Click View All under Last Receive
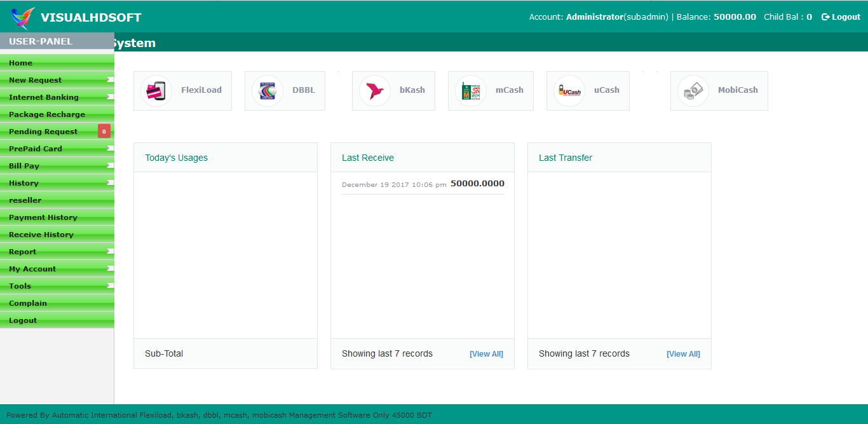The image size is (868, 424). (486, 354)
